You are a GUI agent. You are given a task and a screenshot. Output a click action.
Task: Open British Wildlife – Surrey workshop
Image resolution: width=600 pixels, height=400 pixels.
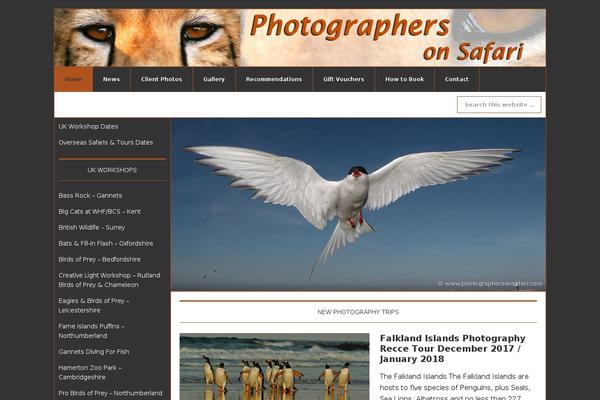click(92, 227)
